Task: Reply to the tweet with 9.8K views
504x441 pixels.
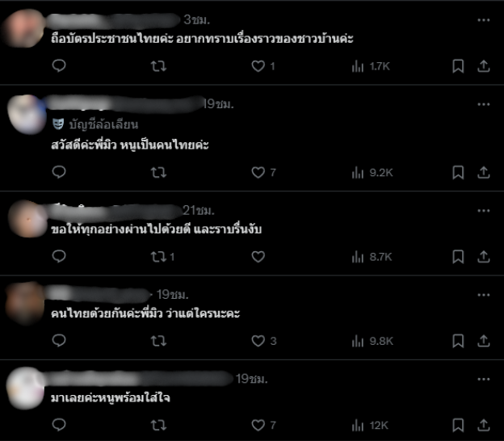Action: pyautogui.click(x=59, y=340)
